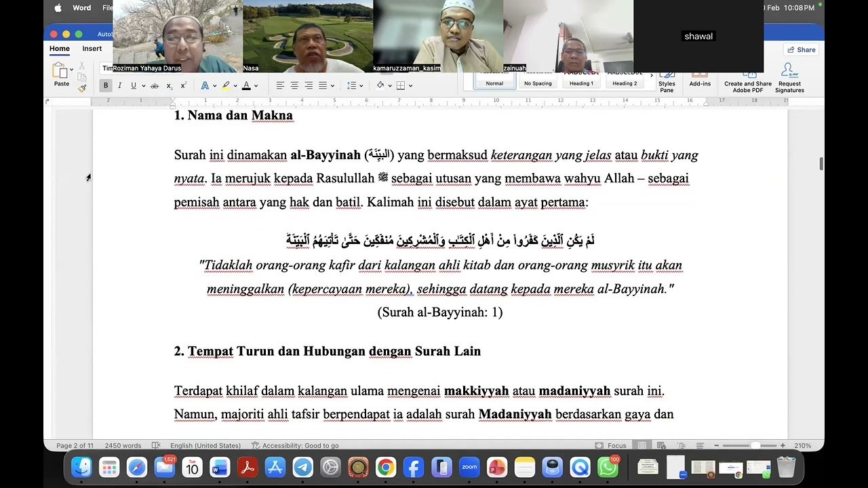Open underline style dropdown arrow
Viewport: 868px width, 488px height.
point(142,86)
